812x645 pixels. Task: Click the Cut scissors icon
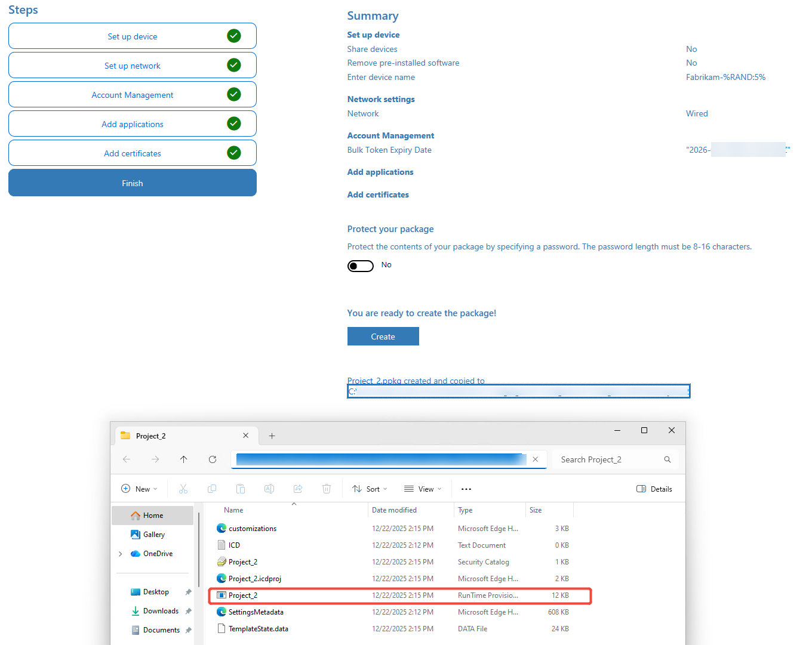point(183,489)
